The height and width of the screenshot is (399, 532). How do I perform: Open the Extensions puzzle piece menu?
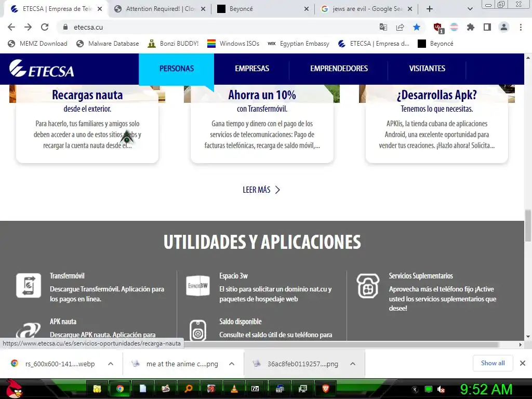(471, 27)
